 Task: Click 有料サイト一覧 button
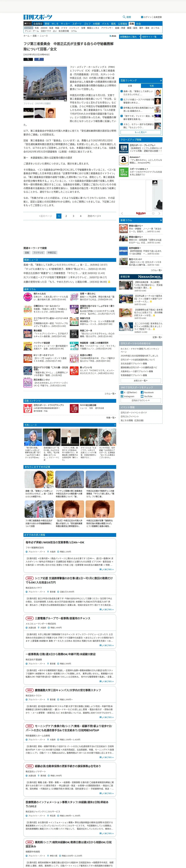pos(151,37)
